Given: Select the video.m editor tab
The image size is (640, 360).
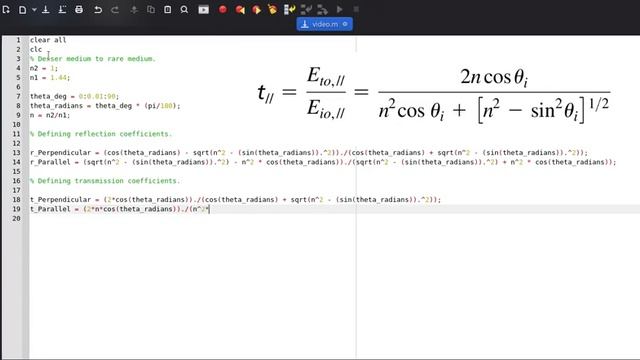Looking at the screenshot, I should pos(324,24).
